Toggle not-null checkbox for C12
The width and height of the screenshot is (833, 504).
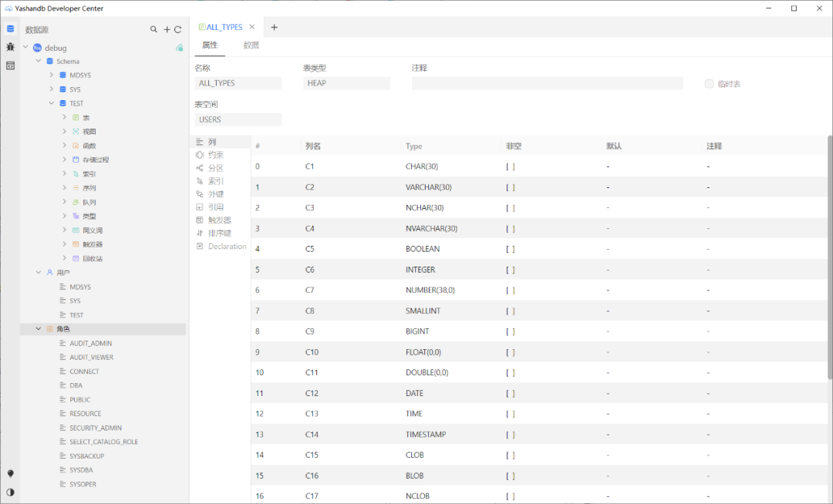[510, 393]
